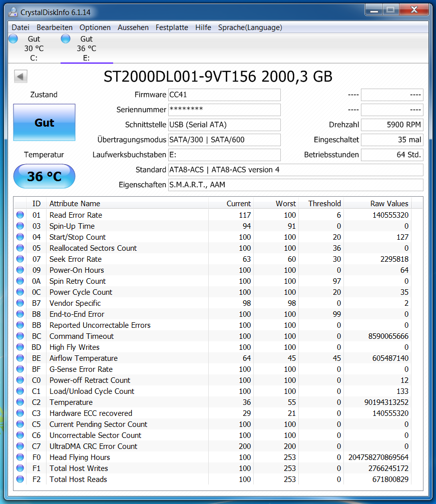Click the CrystalDiskInfo title bar app icon

click(13, 12)
